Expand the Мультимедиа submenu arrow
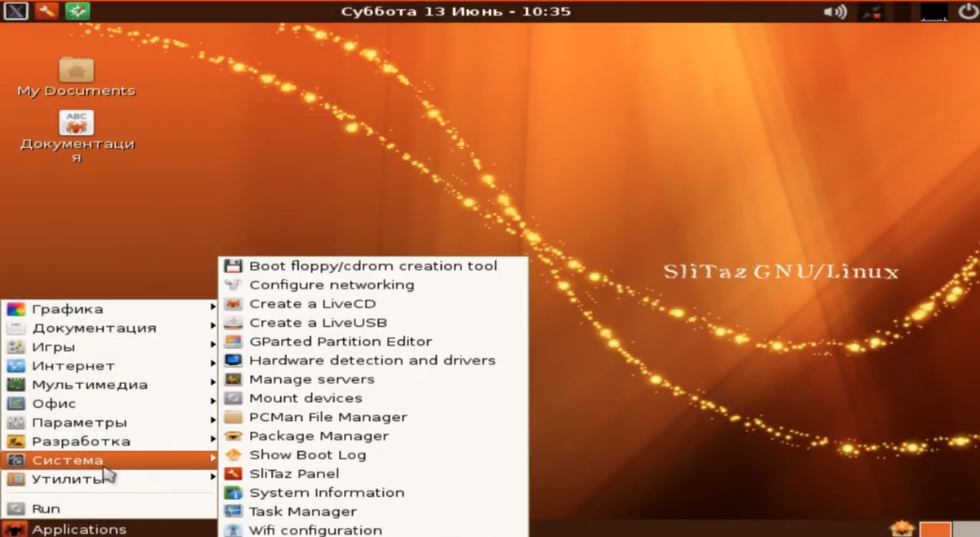 coord(213,384)
